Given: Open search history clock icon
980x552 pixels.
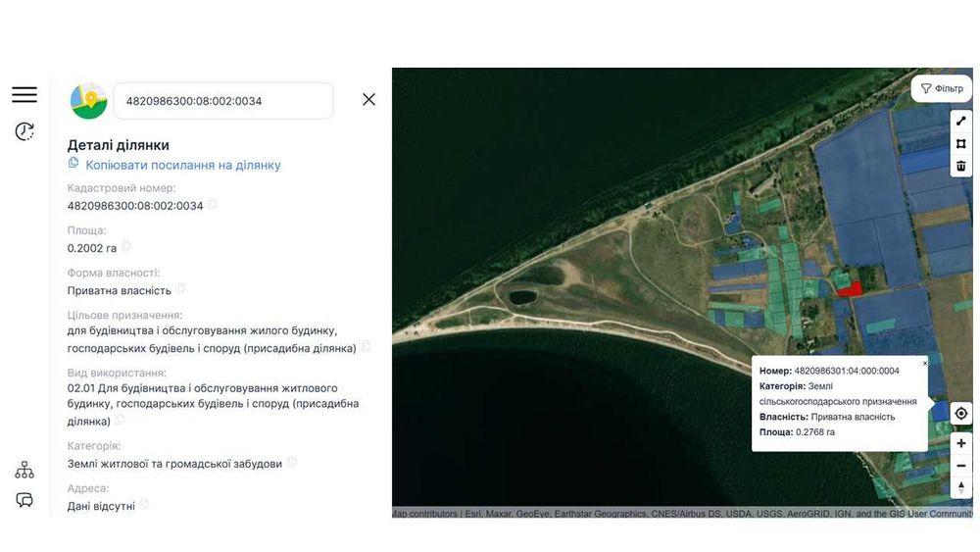Looking at the screenshot, I should [x=24, y=131].
